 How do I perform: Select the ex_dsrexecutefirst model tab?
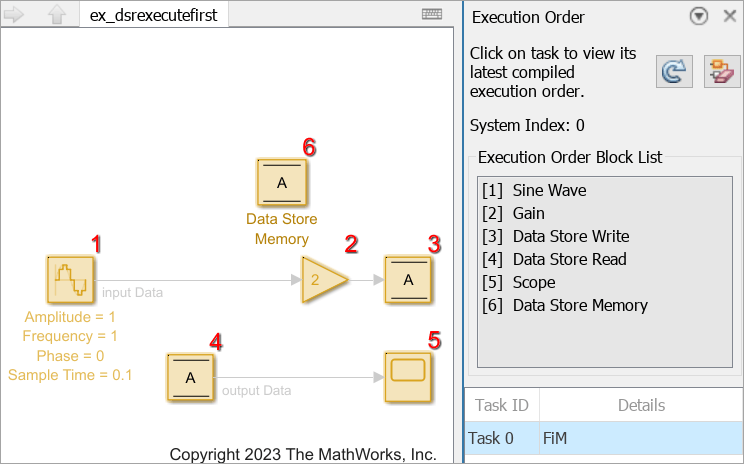(x=154, y=15)
